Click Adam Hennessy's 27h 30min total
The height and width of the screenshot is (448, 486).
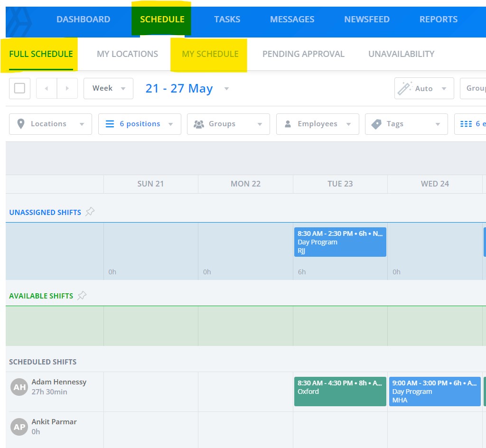pos(49,392)
